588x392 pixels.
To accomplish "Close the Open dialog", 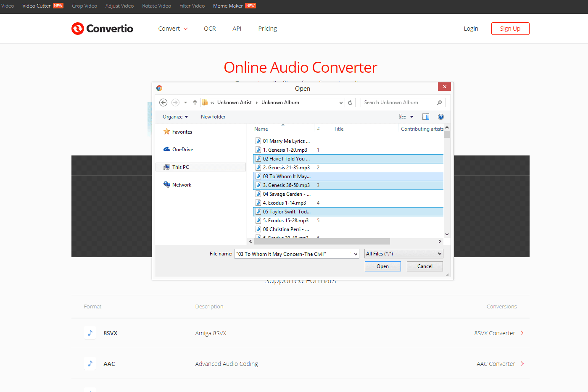I will pyautogui.click(x=444, y=87).
